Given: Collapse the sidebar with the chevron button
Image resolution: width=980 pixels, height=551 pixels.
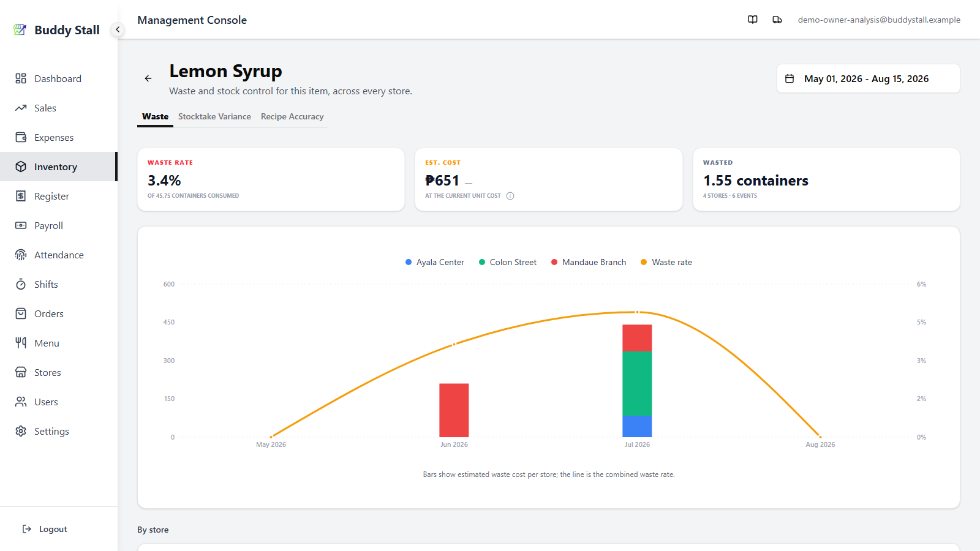Looking at the screenshot, I should 118,29.
